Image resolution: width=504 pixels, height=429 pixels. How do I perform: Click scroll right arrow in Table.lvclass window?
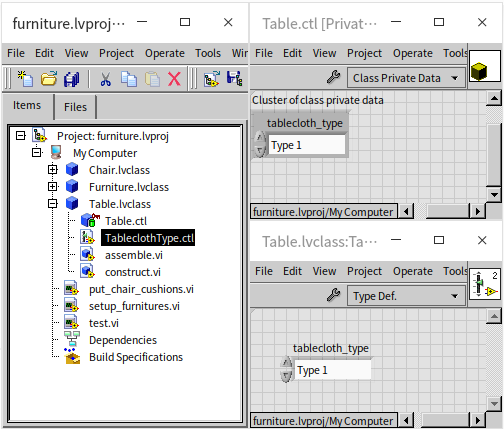point(478,420)
